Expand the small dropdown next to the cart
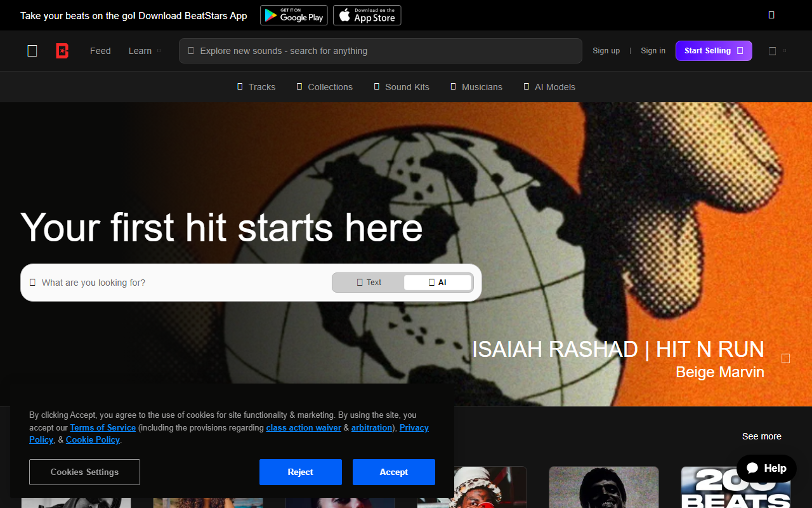Screen dimensions: 812x508 [x=785, y=50]
